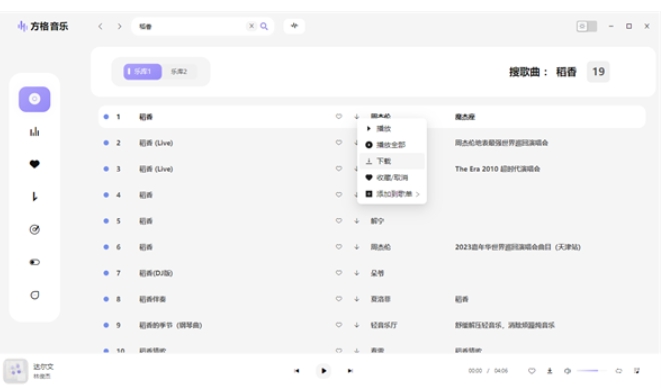661x388 pixels.
Task: Click album The Era 2010 超时代演唱会
Action: coord(497,169)
